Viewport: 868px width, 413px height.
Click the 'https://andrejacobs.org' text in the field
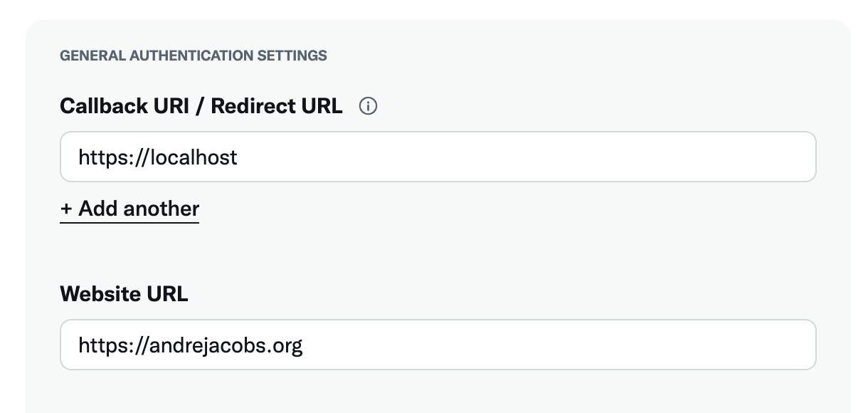190,345
